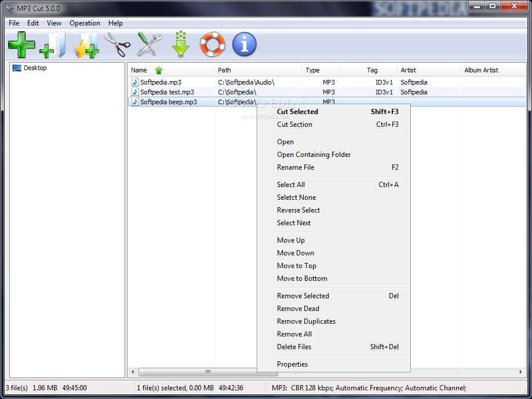Choose Move Down in the context menu
This screenshot has width=532, height=399.
[334, 253]
